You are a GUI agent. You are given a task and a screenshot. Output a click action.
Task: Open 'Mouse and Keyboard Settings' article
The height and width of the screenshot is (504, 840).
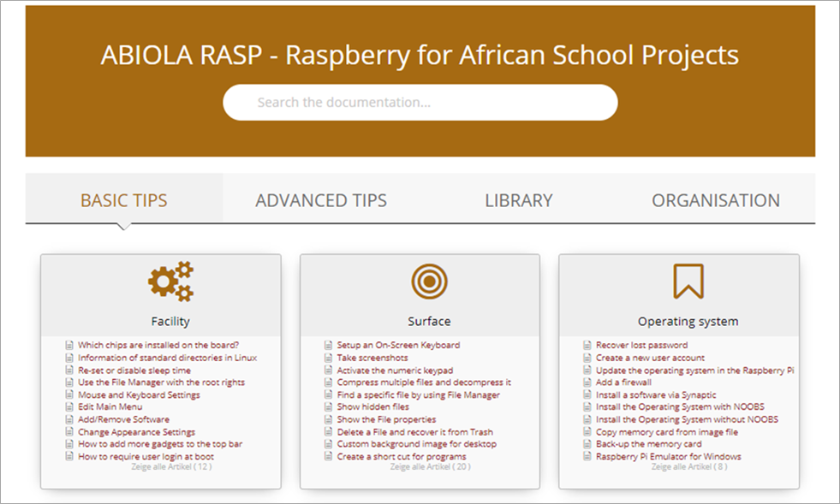(139, 394)
